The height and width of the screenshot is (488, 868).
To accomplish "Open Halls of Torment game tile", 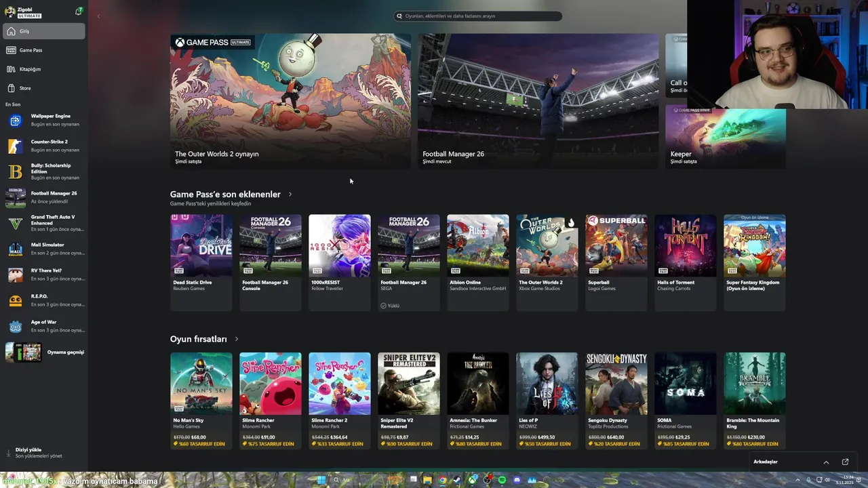I will [x=686, y=263].
